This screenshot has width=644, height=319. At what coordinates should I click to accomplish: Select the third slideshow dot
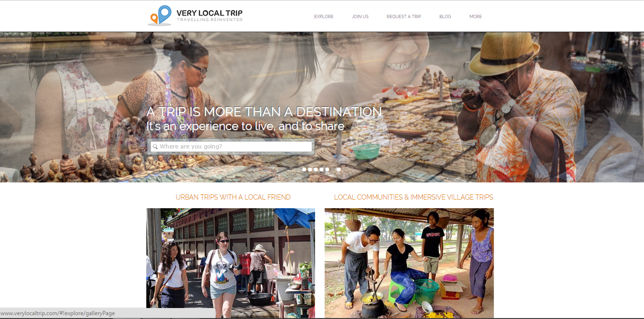pos(316,170)
